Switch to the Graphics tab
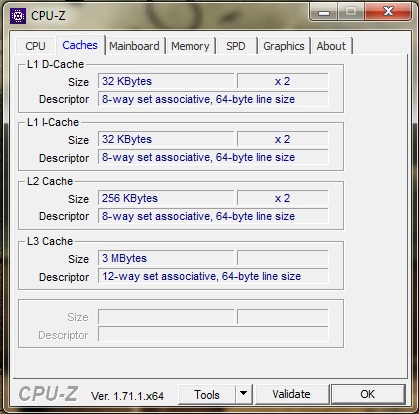The height and width of the screenshot is (414, 419). [284, 46]
